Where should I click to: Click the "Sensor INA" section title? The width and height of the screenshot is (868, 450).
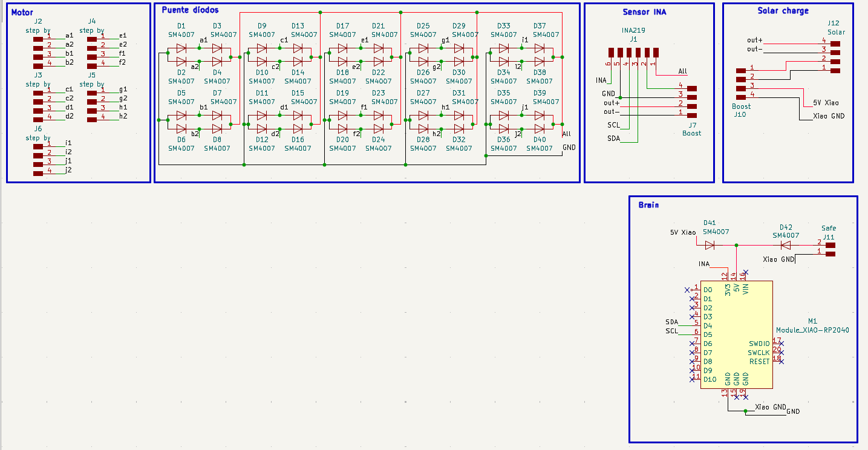644,12
